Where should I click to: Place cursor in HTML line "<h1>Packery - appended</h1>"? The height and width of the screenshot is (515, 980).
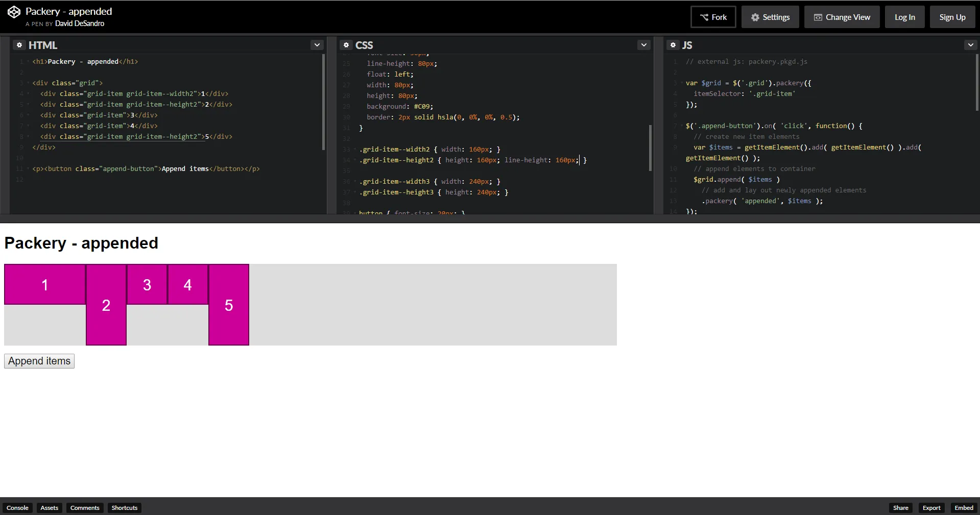[85, 62]
